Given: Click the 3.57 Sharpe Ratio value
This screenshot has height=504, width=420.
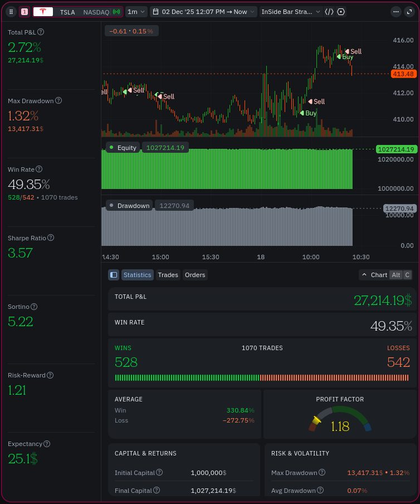Looking at the screenshot, I should tap(20, 253).
